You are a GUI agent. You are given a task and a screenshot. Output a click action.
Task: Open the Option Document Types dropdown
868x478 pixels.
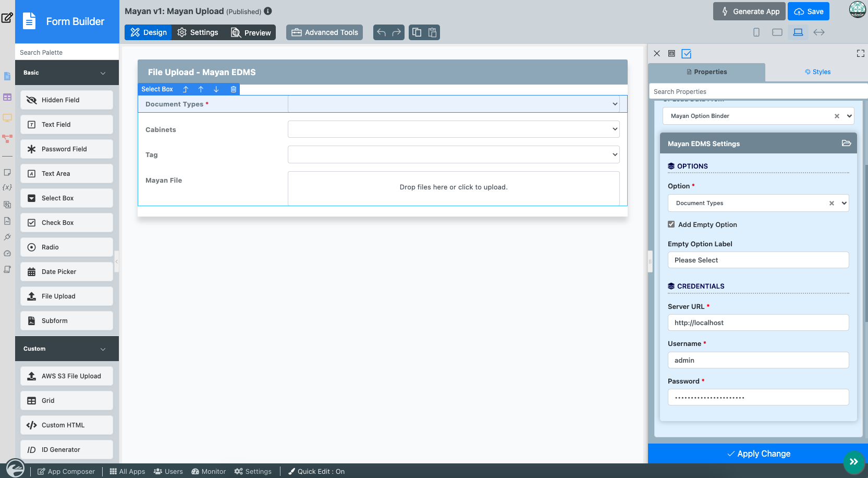[759, 203]
